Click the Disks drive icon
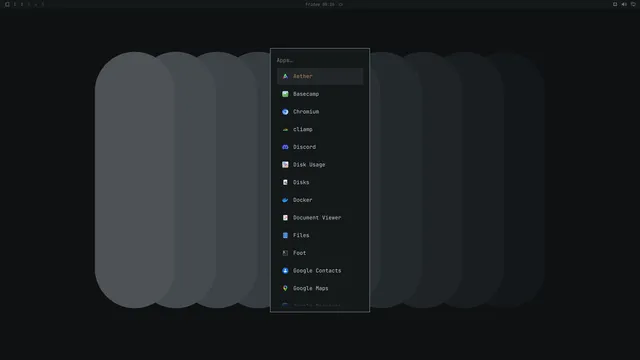This screenshot has width=640, height=360. point(285,182)
